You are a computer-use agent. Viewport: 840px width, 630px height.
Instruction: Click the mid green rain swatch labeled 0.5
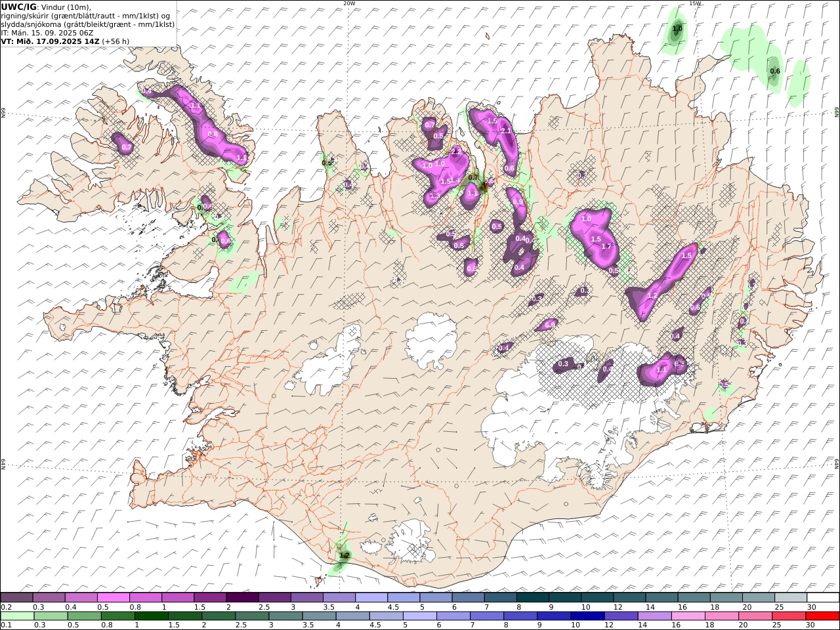(x=84, y=616)
